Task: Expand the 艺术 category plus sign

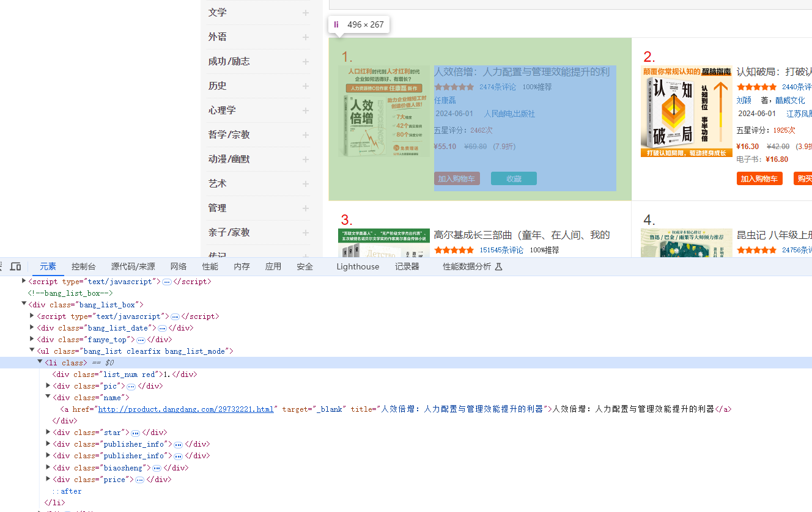Action: (x=306, y=183)
